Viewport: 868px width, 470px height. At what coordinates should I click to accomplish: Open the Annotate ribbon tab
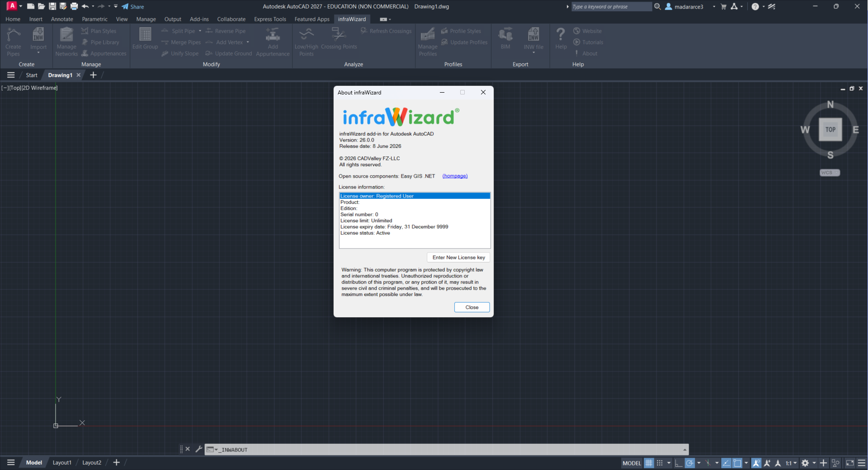coord(62,19)
